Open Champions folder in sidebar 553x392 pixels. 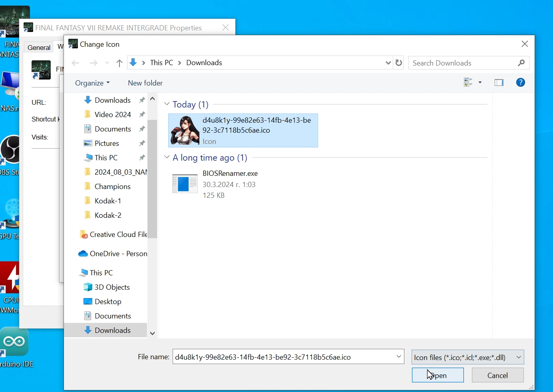112,187
